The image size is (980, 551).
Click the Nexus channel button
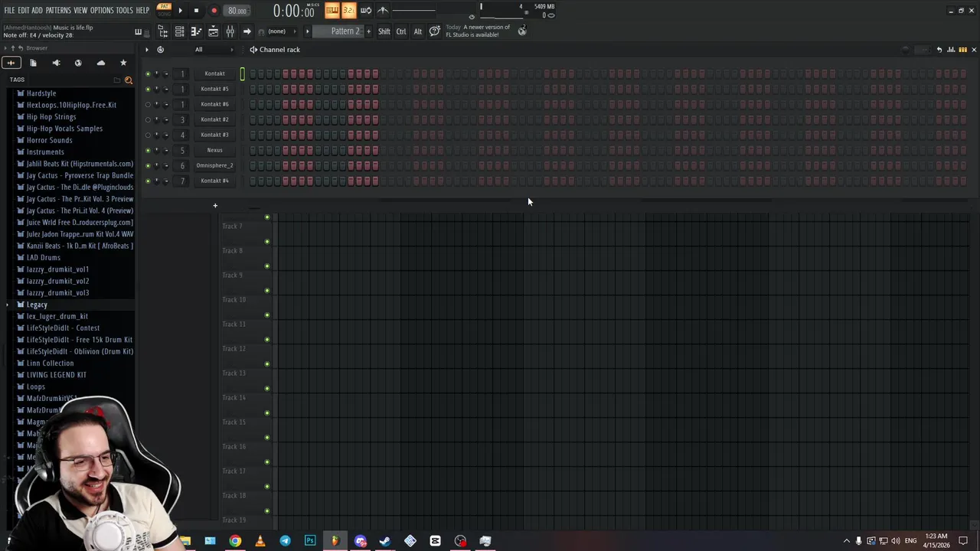pos(214,150)
